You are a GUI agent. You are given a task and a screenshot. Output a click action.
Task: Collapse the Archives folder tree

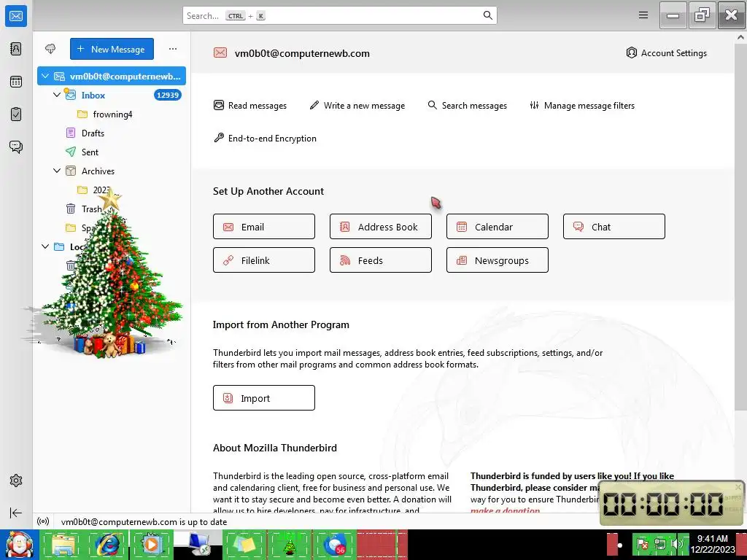pyautogui.click(x=57, y=171)
